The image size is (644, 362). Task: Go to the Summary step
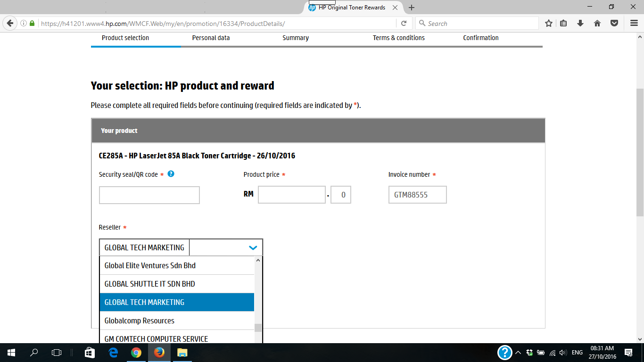pos(296,38)
